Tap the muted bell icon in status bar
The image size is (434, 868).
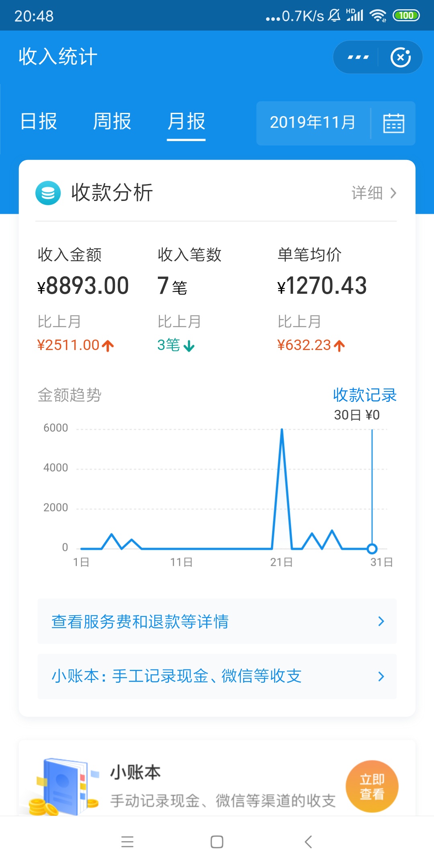pyautogui.click(x=334, y=16)
